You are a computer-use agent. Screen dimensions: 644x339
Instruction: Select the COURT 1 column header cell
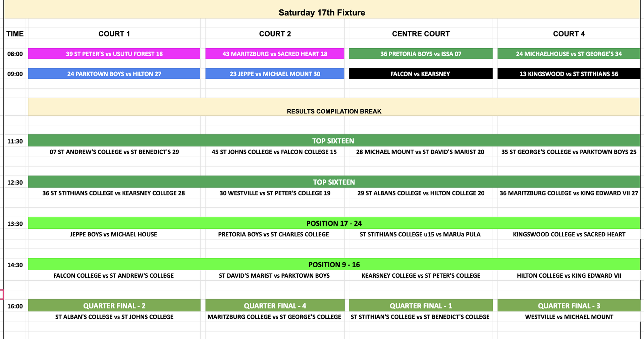pos(114,34)
